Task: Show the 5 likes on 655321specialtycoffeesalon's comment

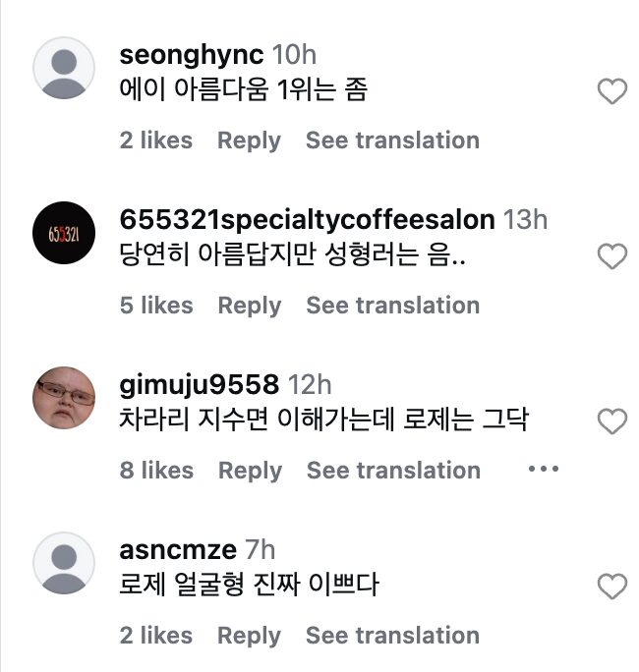Action: pos(156,306)
